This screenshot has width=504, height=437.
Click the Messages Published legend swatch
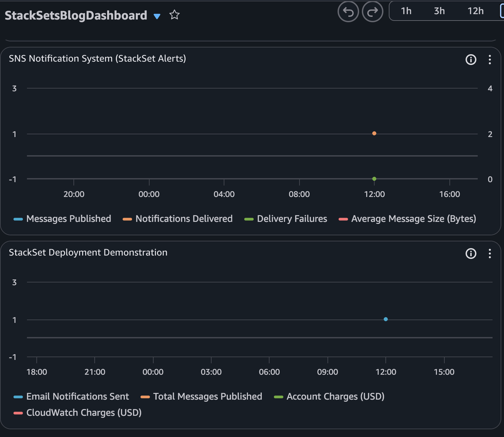(18, 219)
